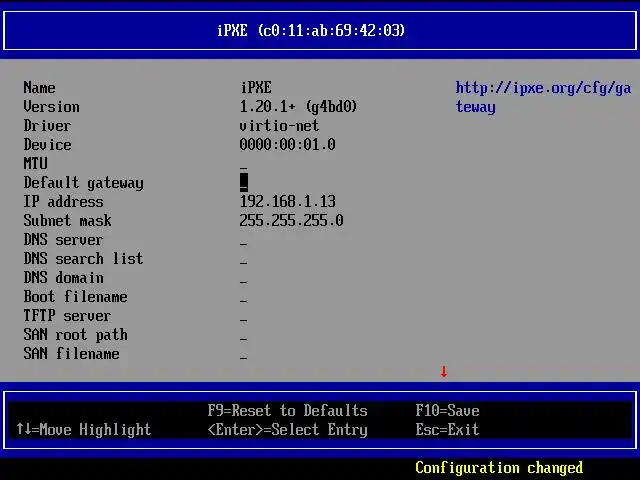This screenshot has width=640, height=480.
Task: Click the Esc=Exit hint
Action: tap(448, 429)
